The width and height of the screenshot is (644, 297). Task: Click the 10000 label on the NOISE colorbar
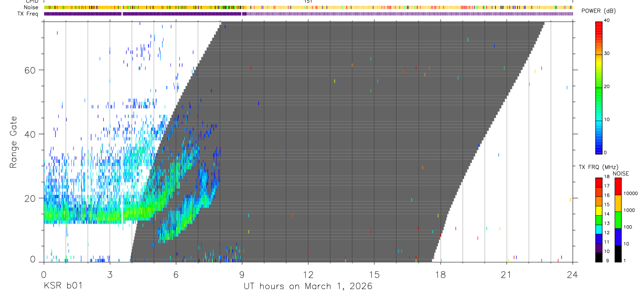point(630,194)
